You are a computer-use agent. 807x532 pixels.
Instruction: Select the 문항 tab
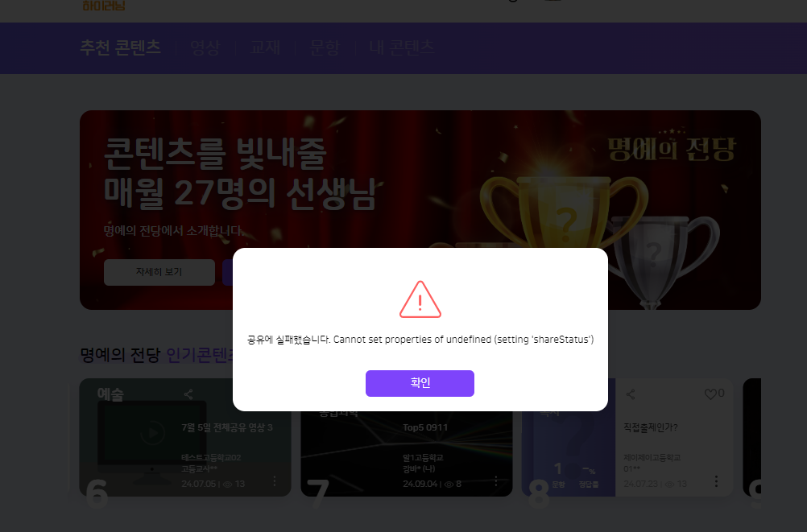[x=325, y=47]
